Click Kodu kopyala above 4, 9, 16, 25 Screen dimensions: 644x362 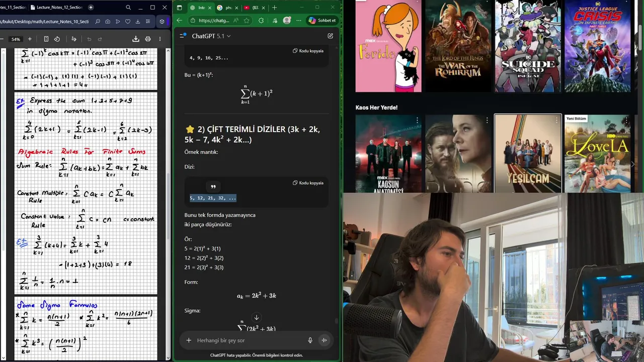pos(308,51)
